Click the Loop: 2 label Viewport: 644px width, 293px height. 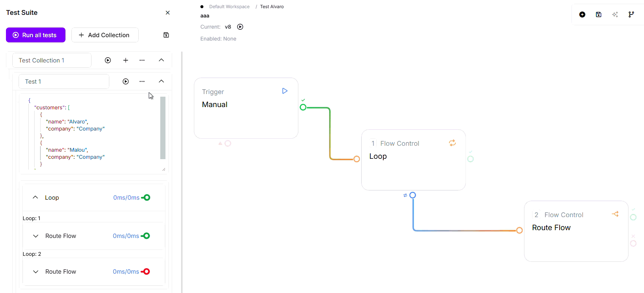(x=32, y=254)
